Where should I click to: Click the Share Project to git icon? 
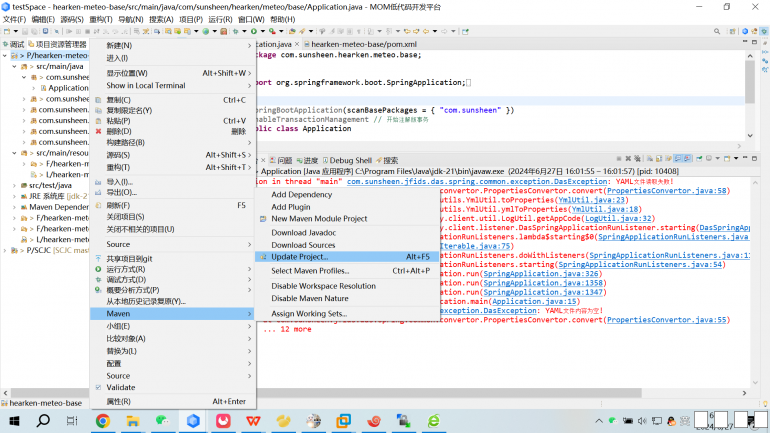pyautogui.click(x=99, y=258)
